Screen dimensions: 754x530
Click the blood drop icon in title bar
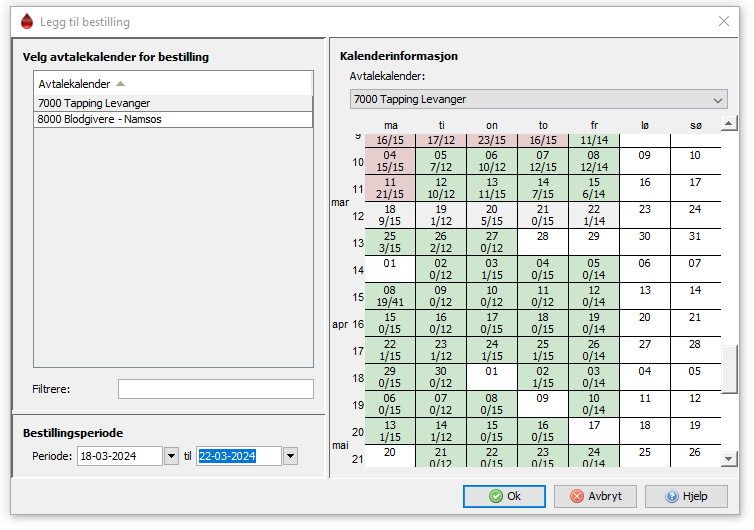[27, 22]
